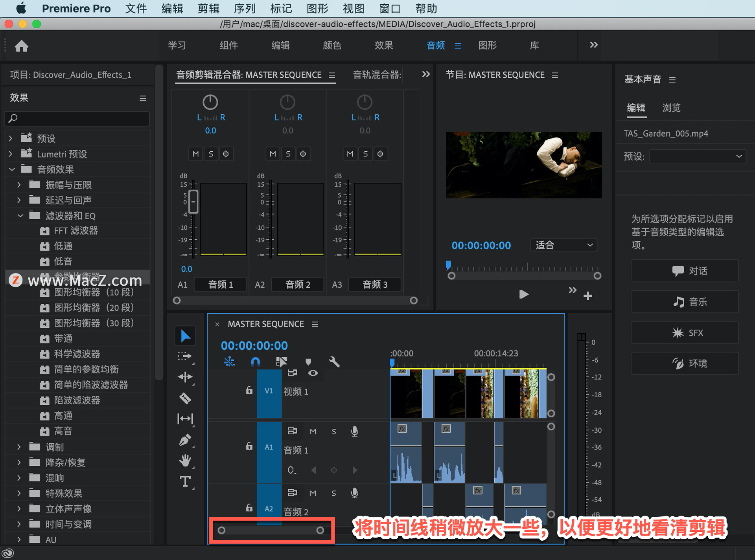Select the Track Select Forward tool
Image resolution: width=755 pixels, height=560 pixels.
pos(185,356)
